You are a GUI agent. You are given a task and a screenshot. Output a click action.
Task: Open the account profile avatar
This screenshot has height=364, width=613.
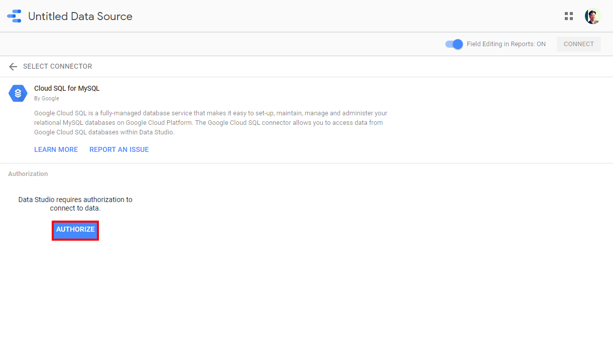[592, 16]
